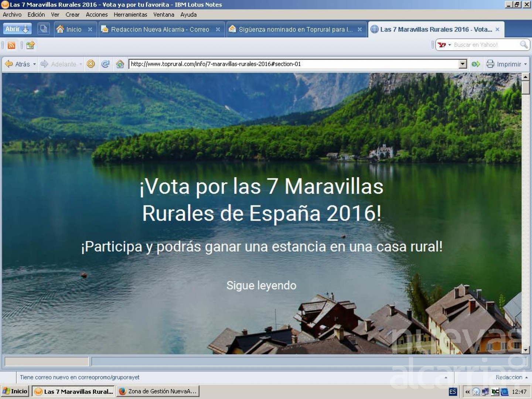Expand the Yahoo search engine selector
The height and width of the screenshot is (399, 532).
(x=450, y=45)
